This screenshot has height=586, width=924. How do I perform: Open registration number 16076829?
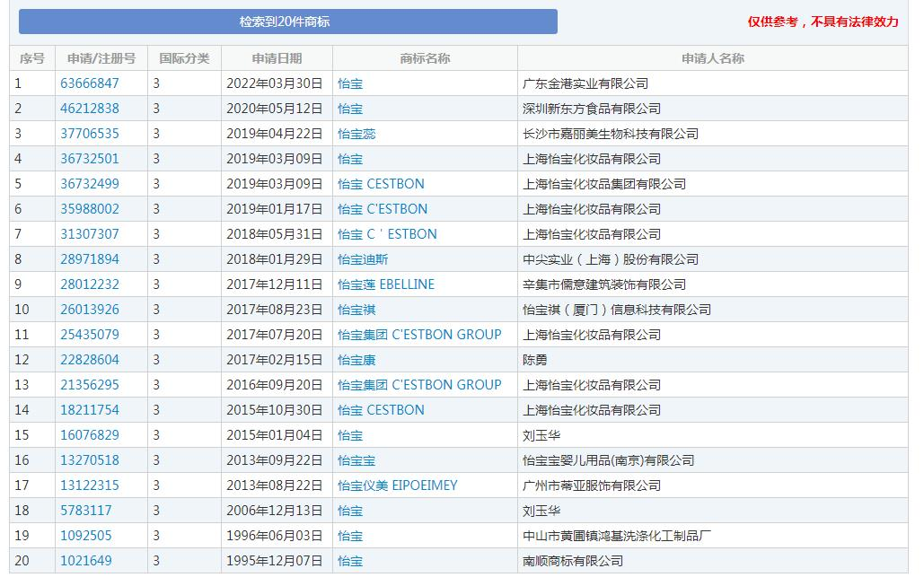click(x=90, y=435)
